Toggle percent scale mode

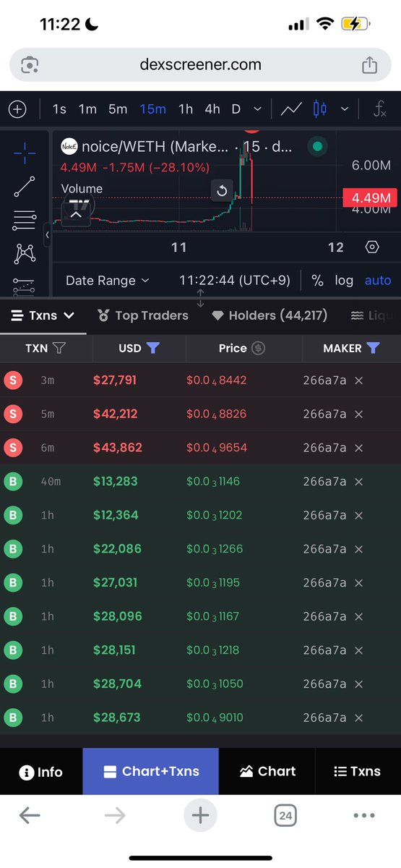317,281
